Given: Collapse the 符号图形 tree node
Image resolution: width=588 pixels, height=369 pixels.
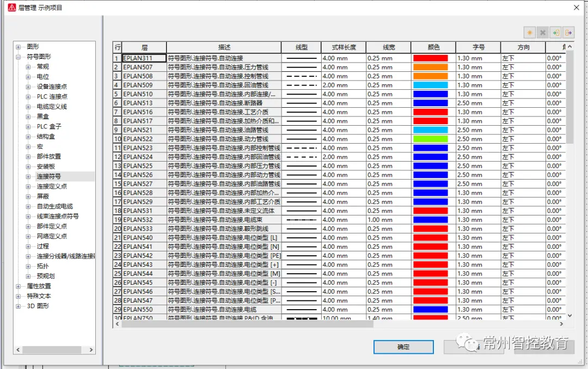Looking at the screenshot, I should point(18,57).
